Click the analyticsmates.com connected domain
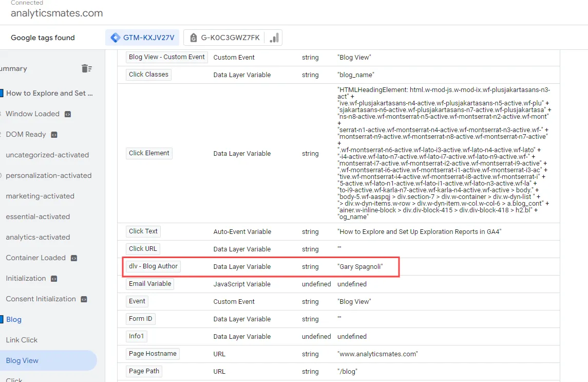588x382 pixels. (56, 13)
